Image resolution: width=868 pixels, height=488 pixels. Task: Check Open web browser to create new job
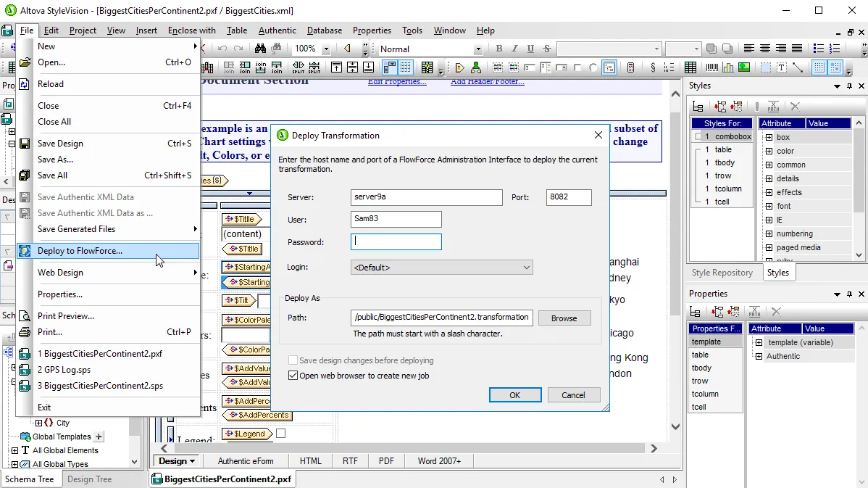[x=293, y=376]
